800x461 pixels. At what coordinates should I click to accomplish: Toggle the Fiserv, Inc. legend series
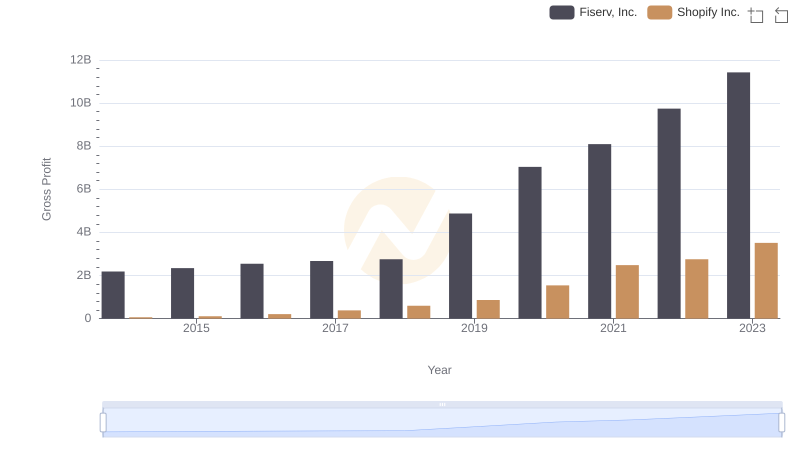pyautogui.click(x=593, y=12)
